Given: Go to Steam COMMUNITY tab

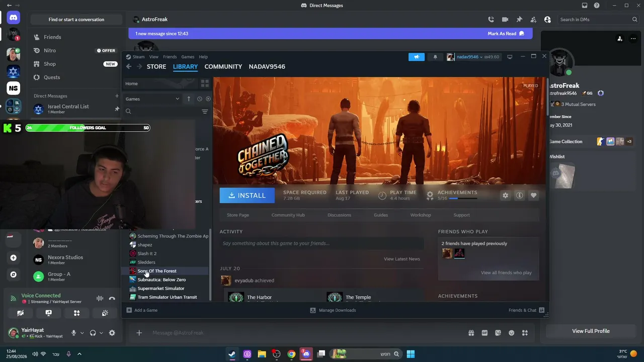Looking at the screenshot, I should (x=223, y=66).
